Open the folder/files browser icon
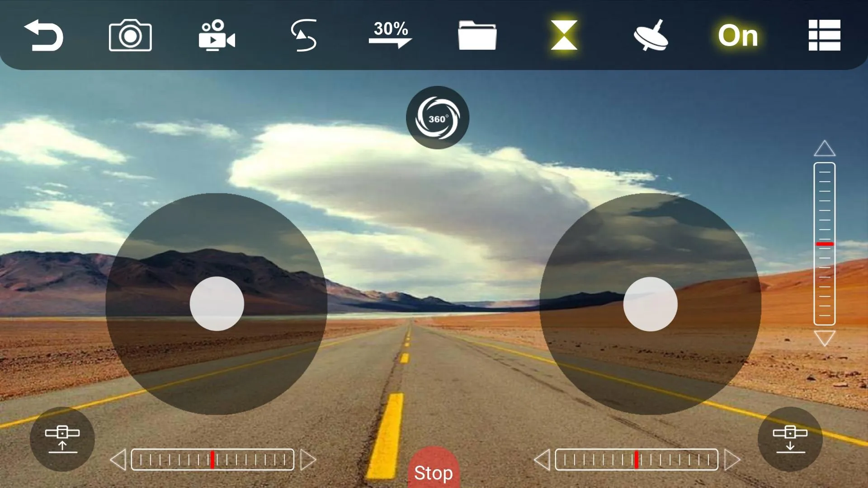The height and width of the screenshot is (488, 868). pos(477,34)
